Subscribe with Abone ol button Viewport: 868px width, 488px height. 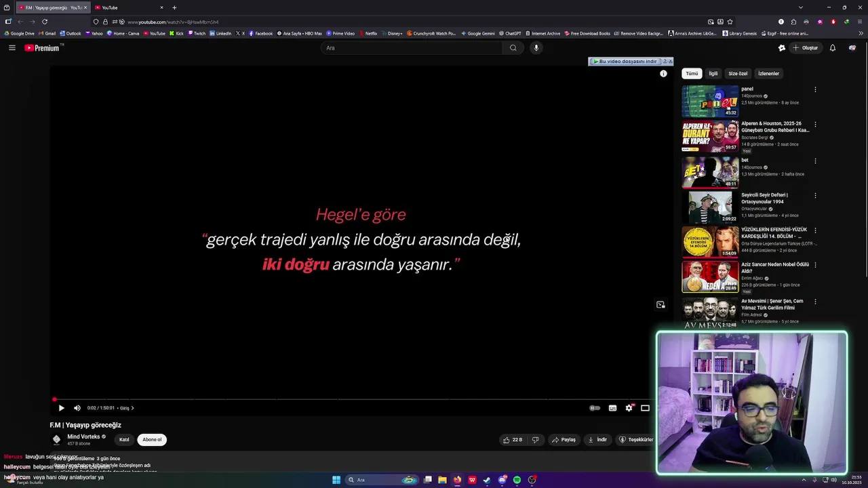(152, 440)
